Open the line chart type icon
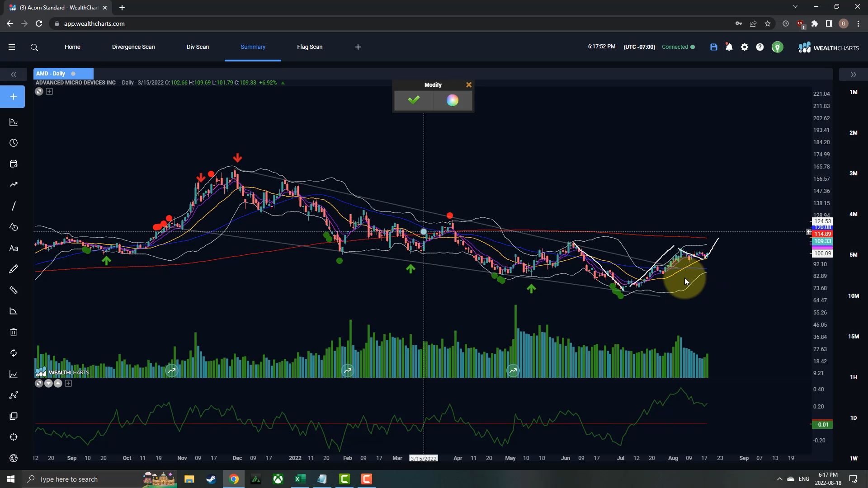This screenshot has height=488, width=868. pyautogui.click(x=14, y=374)
